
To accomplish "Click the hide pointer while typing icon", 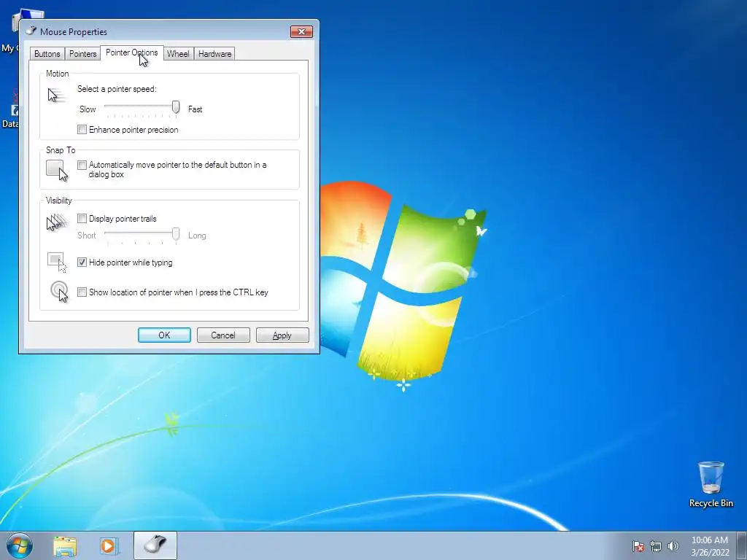I will 57,262.
